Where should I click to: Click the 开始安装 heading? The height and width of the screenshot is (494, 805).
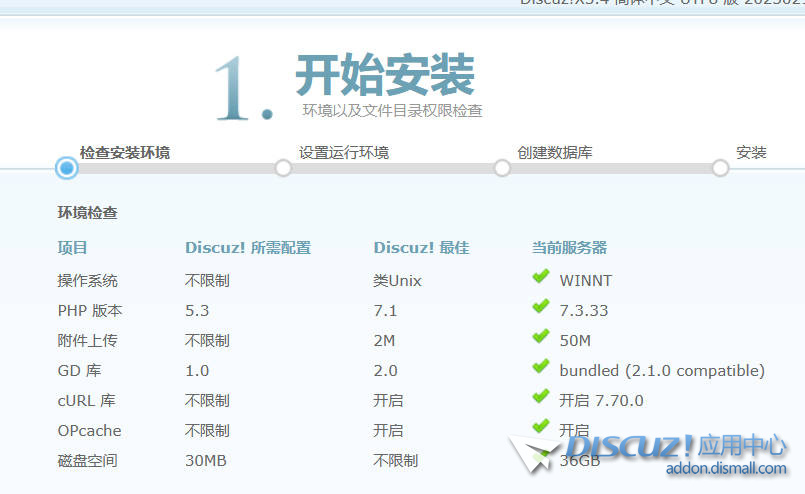[x=384, y=73]
